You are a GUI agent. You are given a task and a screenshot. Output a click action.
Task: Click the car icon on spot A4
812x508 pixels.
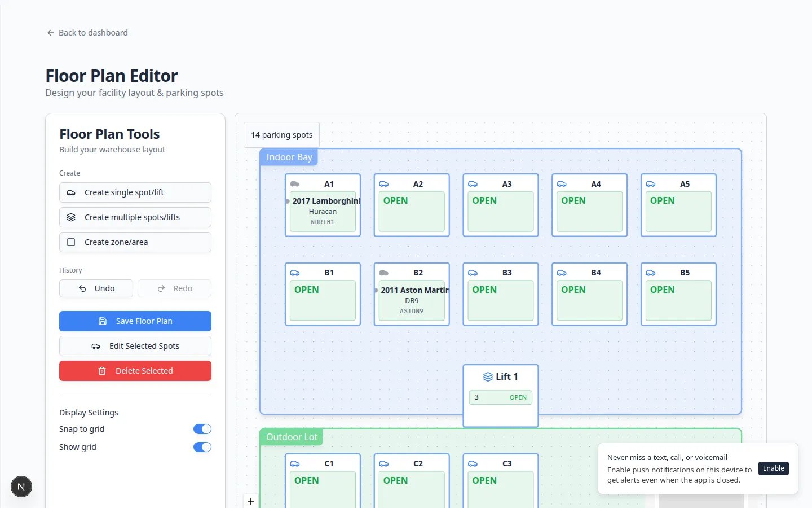click(562, 184)
